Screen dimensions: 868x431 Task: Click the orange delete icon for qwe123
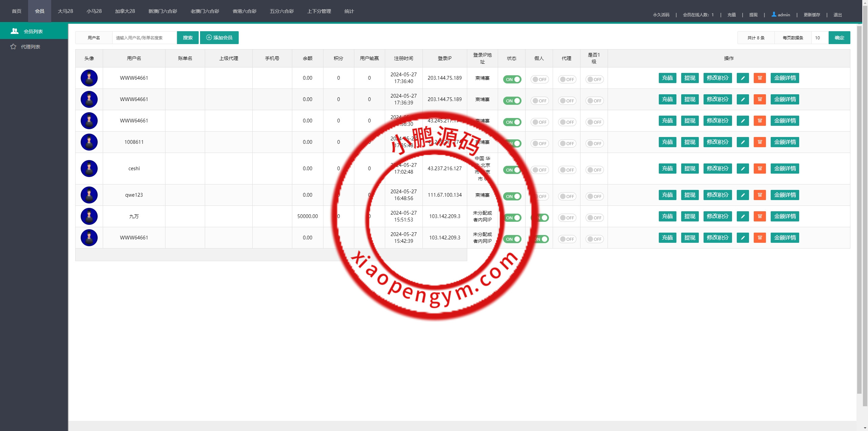click(760, 195)
